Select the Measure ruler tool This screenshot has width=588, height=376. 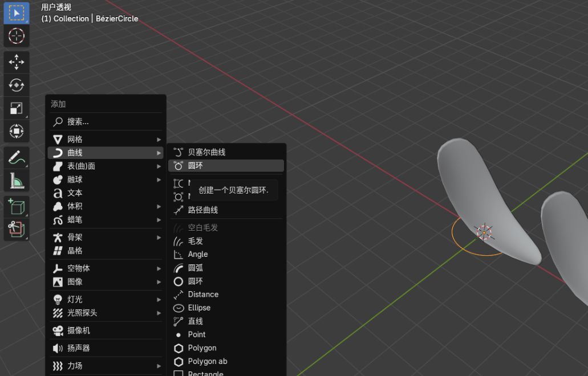(x=17, y=181)
